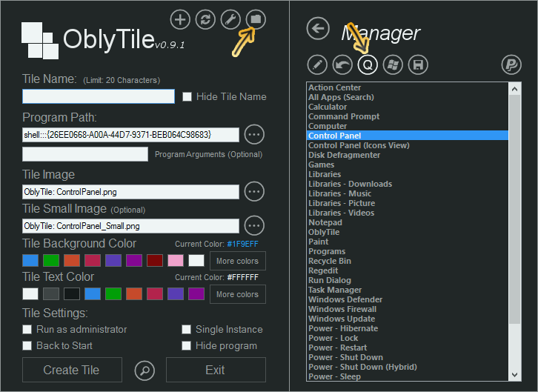Screen dimensions: 538x392
Task: Select Recycle Bin in the list
Action: coord(408,261)
